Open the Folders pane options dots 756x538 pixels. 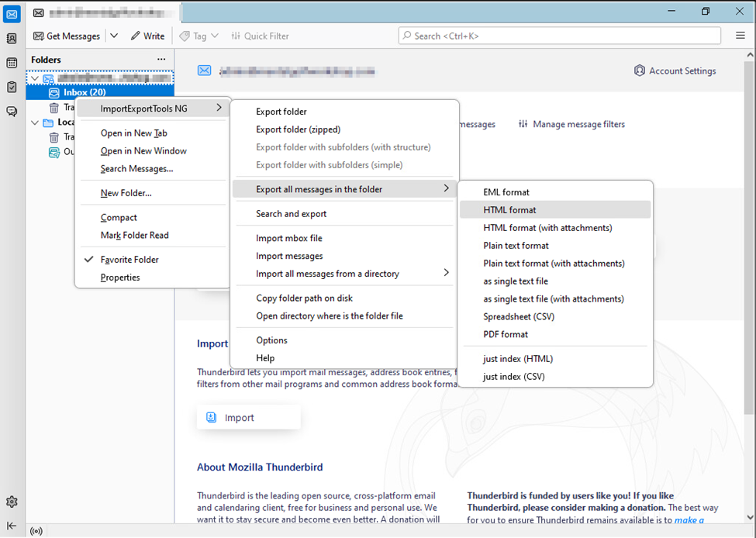click(x=161, y=59)
